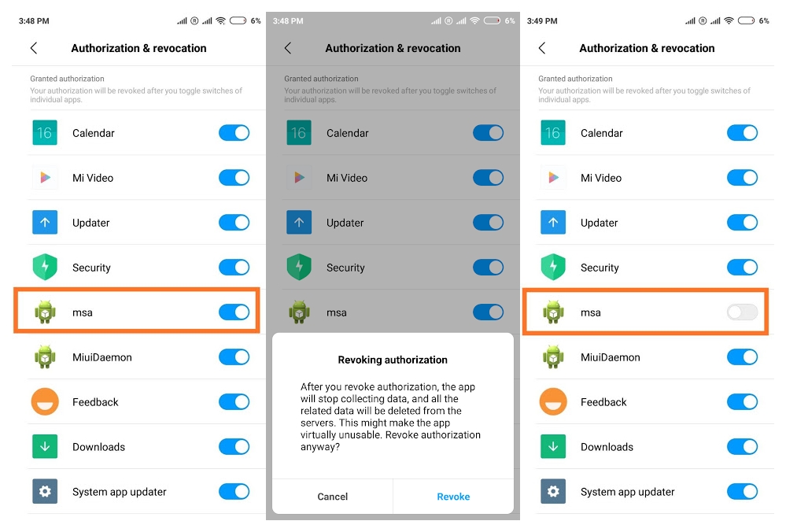Enable the switched-off msa toggle in right panel
The height and width of the screenshot is (532, 786).
[x=743, y=312]
